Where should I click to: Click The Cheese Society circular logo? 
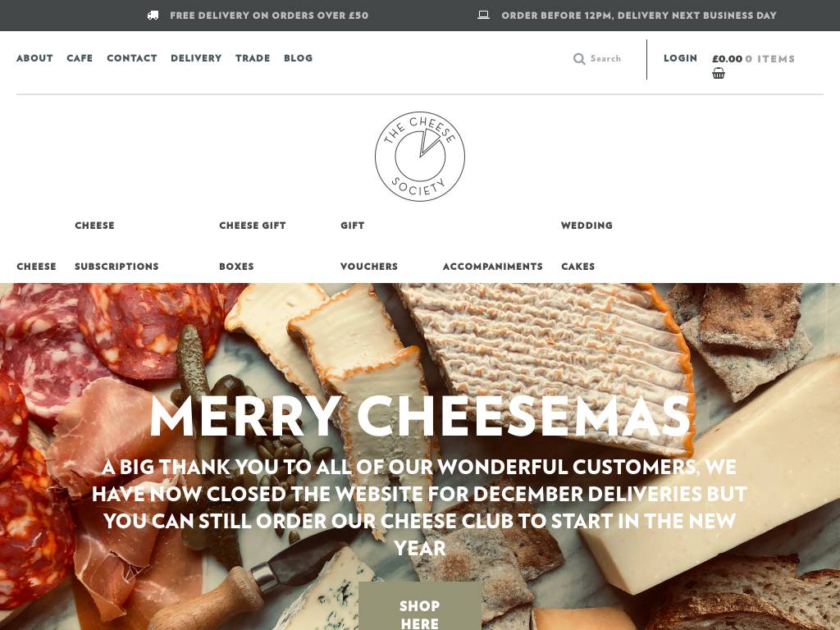coord(419,157)
